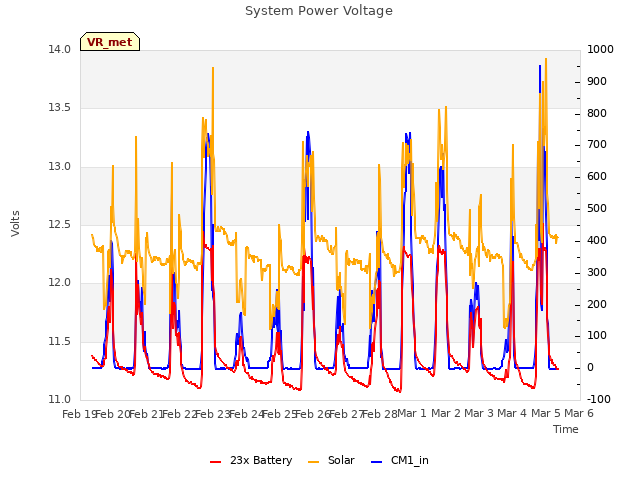
Task: Click the 400 right axis tick label
Action: [x=597, y=240]
